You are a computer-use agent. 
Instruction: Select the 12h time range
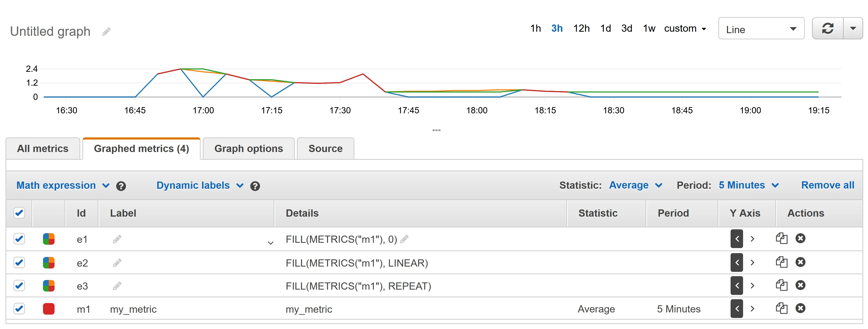click(581, 28)
